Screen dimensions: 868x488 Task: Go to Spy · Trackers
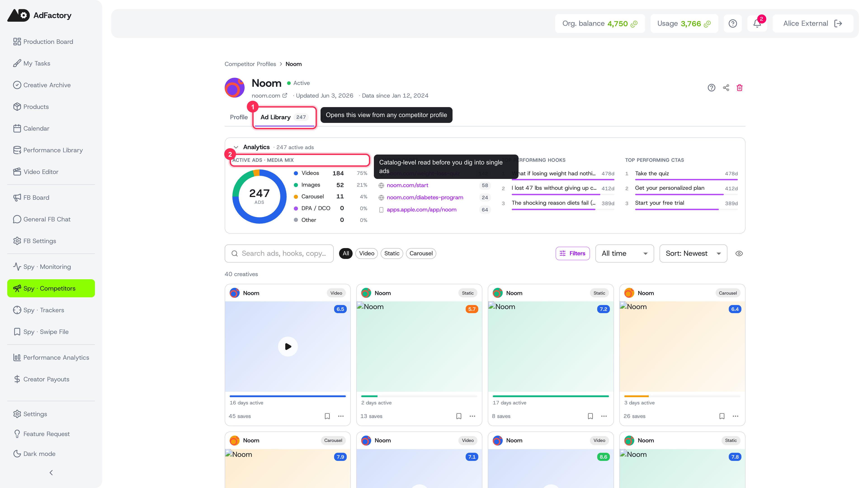51,310
